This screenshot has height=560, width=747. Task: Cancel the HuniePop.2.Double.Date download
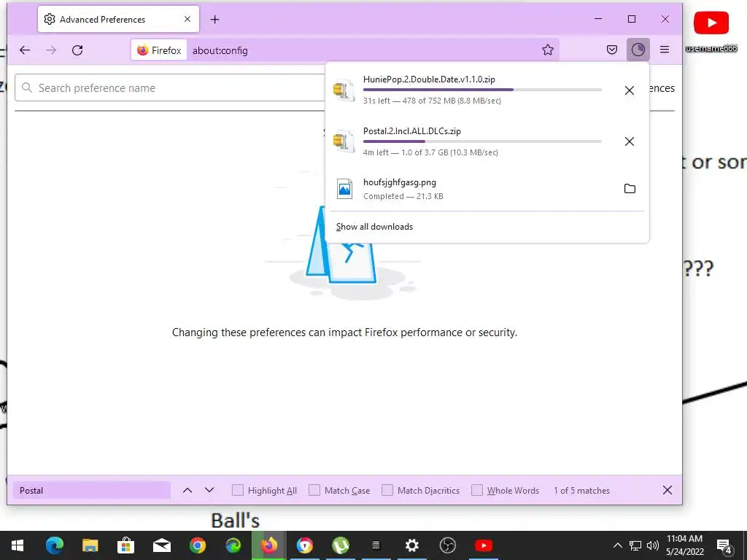tap(630, 90)
